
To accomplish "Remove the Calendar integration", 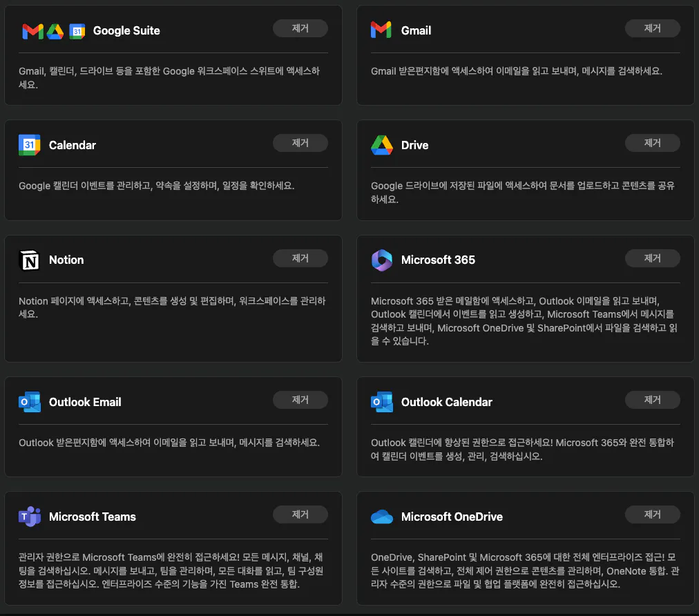I will pyautogui.click(x=300, y=143).
